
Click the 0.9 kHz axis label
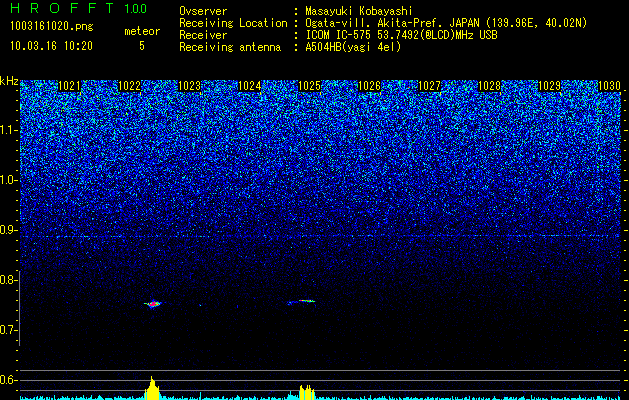pos(9,230)
